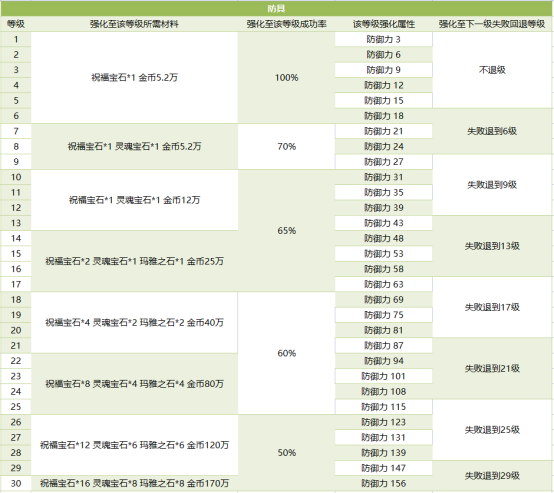Click the 防御力 31 cell
The height and width of the screenshot is (493, 554).
[x=384, y=177]
